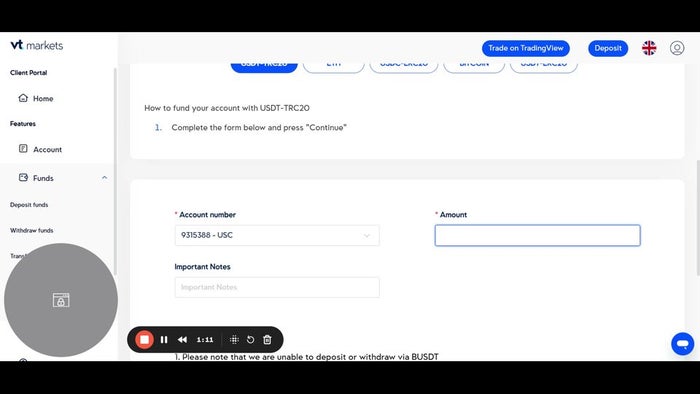Click the Home text in sidebar

(x=43, y=99)
